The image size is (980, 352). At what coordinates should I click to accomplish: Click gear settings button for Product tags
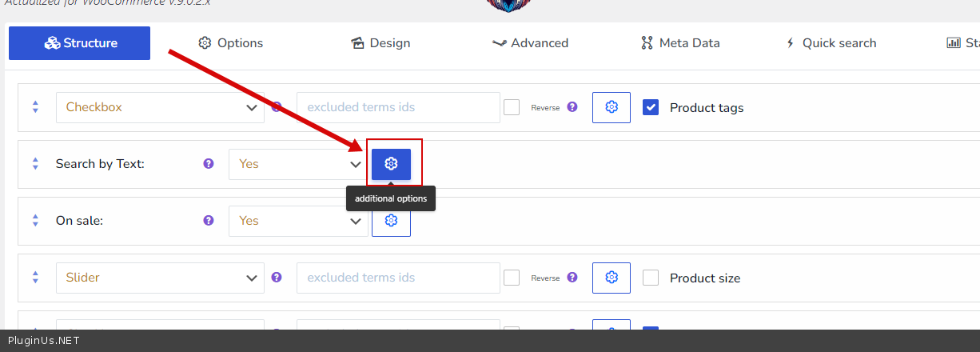[612, 107]
